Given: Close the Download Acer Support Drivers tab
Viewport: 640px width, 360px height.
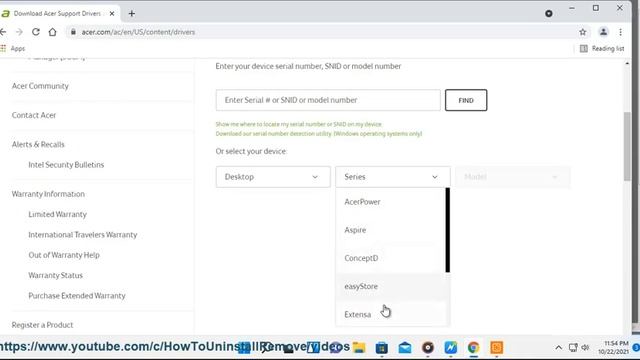Looking at the screenshot, I should coord(112,13).
